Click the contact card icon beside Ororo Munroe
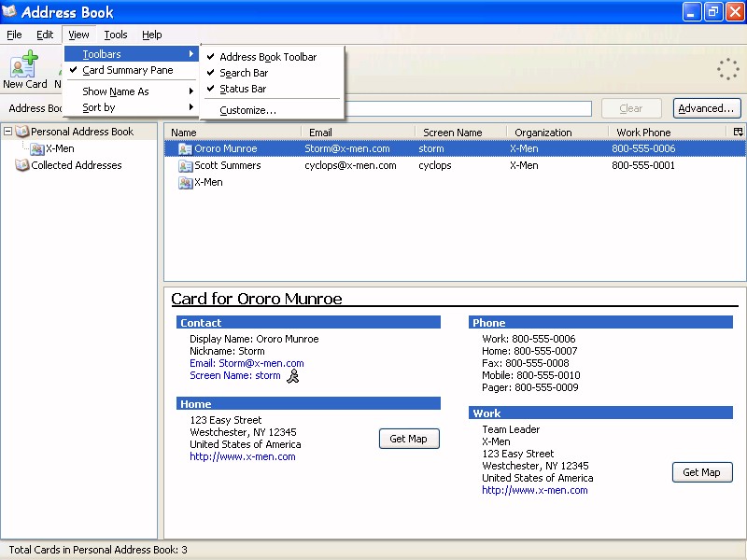Image resolution: width=747 pixels, height=560 pixels. pos(185,149)
